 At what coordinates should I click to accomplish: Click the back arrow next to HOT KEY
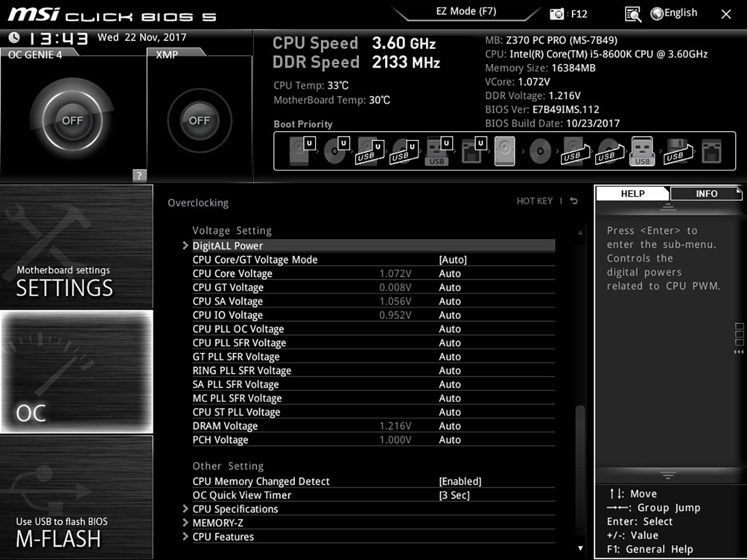[574, 201]
